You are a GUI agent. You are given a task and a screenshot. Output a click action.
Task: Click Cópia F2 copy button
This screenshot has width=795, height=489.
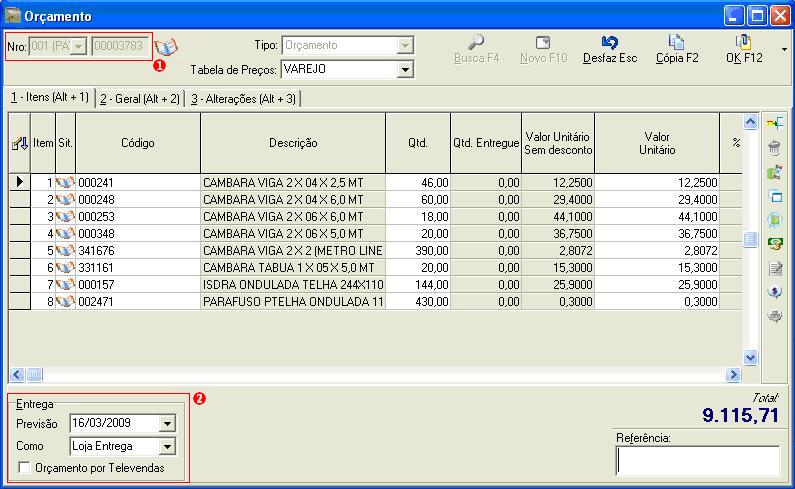pos(677,49)
